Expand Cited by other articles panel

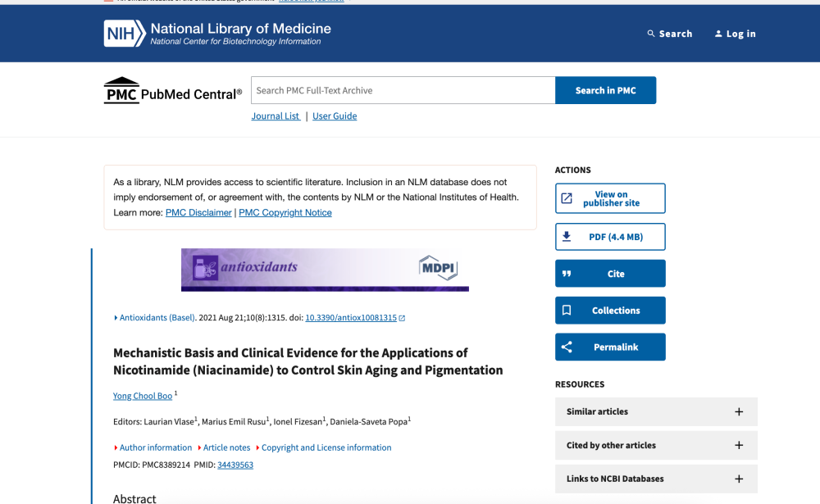[656, 446]
